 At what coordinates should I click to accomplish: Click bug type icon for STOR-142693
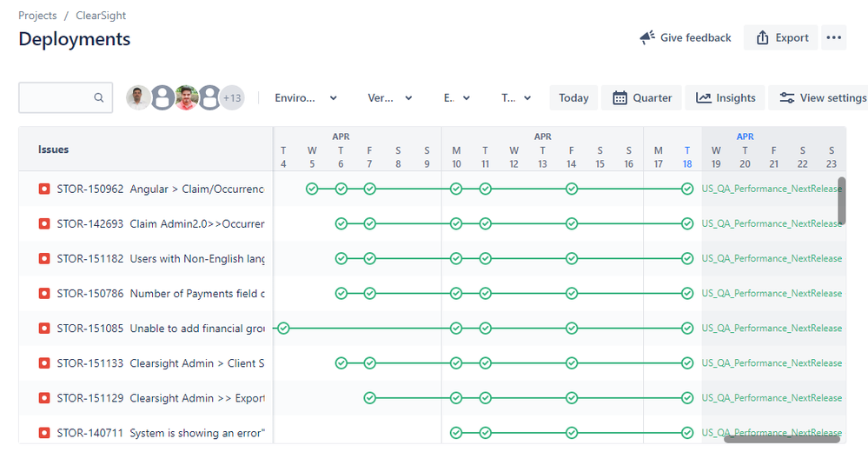pyautogui.click(x=44, y=223)
